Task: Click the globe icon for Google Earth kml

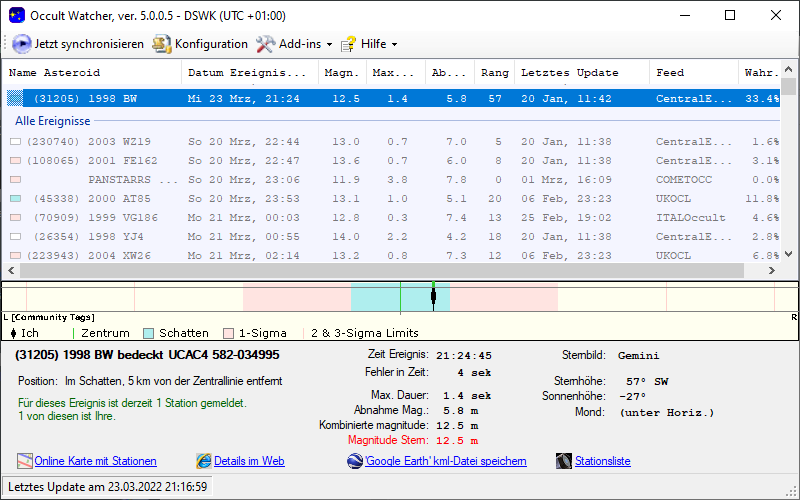Action: pyautogui.click(x=355, y=461)
